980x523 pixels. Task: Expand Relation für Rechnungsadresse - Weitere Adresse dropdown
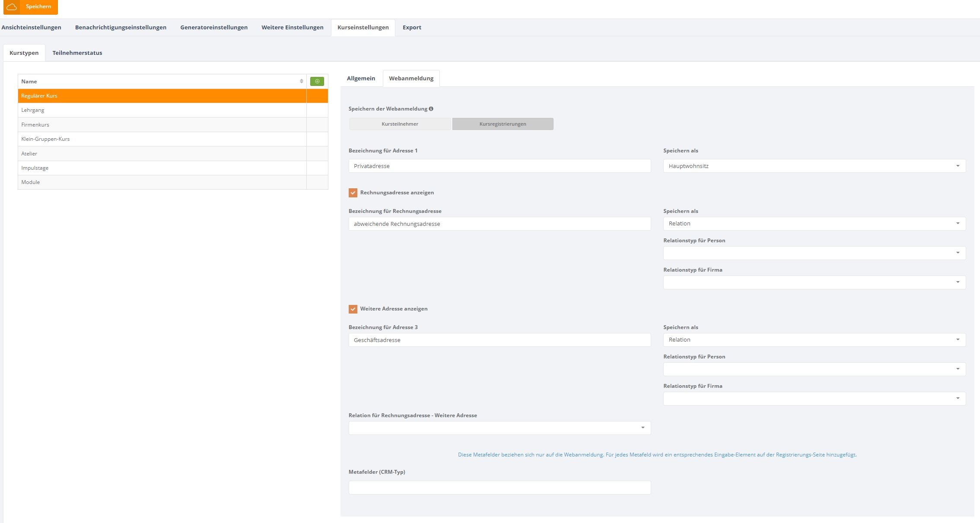tap(500, 428)
